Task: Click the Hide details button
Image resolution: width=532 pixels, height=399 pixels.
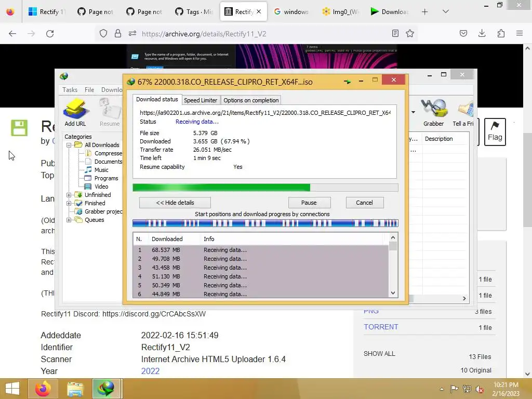Action: pos(175,203)
